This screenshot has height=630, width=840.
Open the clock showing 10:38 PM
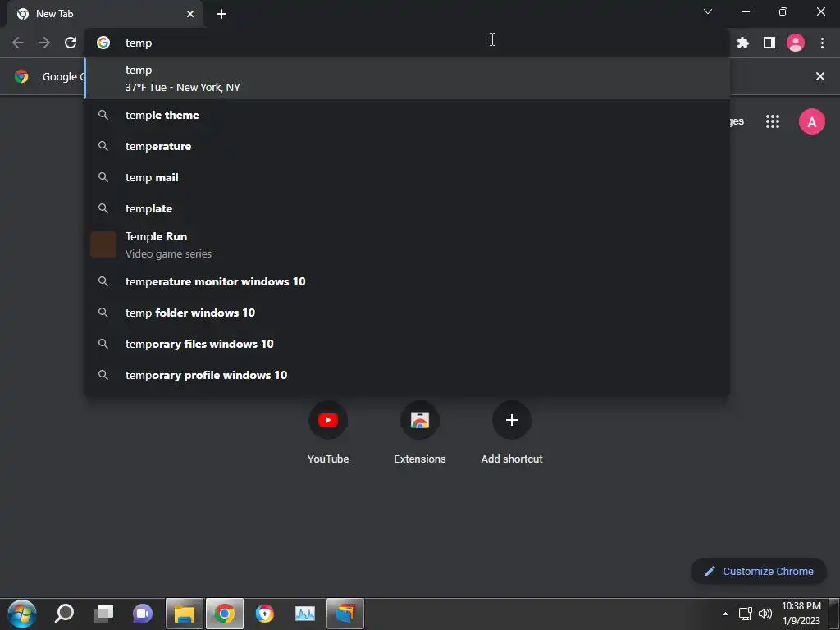click(x=801, y=614)
